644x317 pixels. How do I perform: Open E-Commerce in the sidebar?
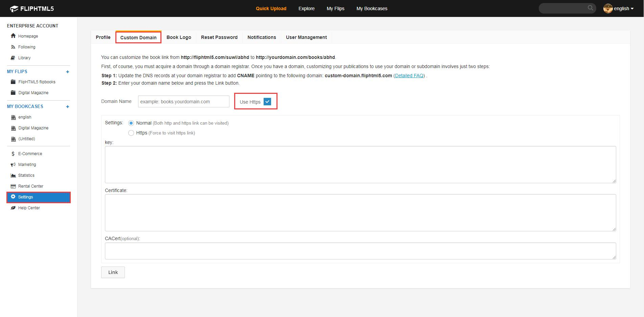point(30,154)
